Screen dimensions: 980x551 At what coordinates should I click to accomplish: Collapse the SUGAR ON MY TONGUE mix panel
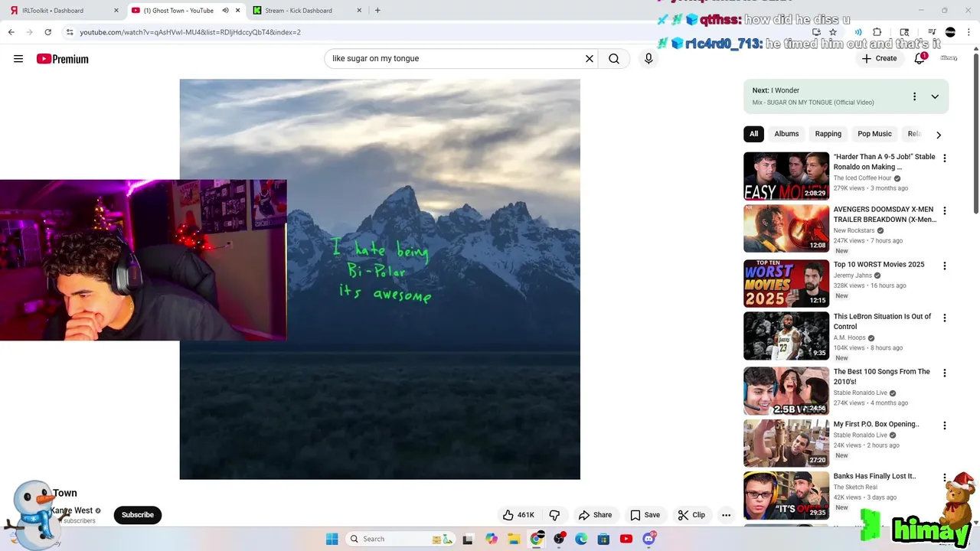coord(935,96)
